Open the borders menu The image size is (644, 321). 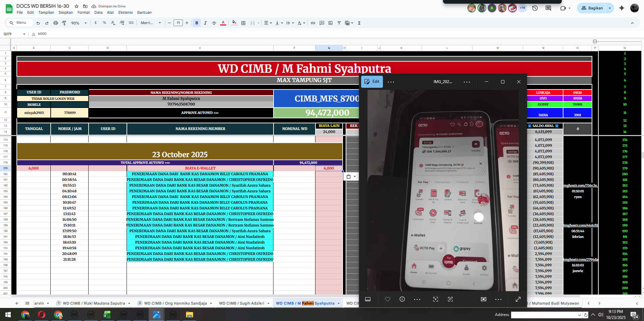[243, 23]
